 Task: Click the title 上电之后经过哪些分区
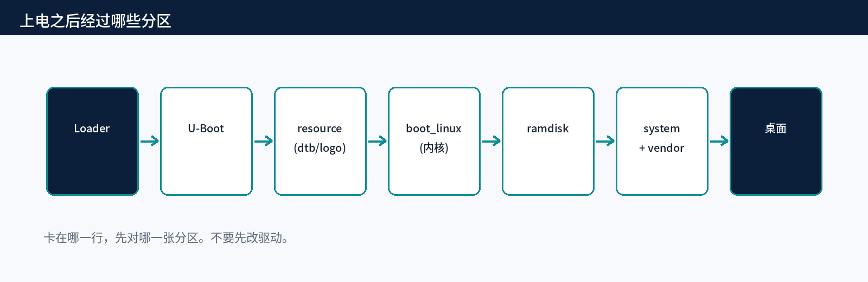coord(95,21)
